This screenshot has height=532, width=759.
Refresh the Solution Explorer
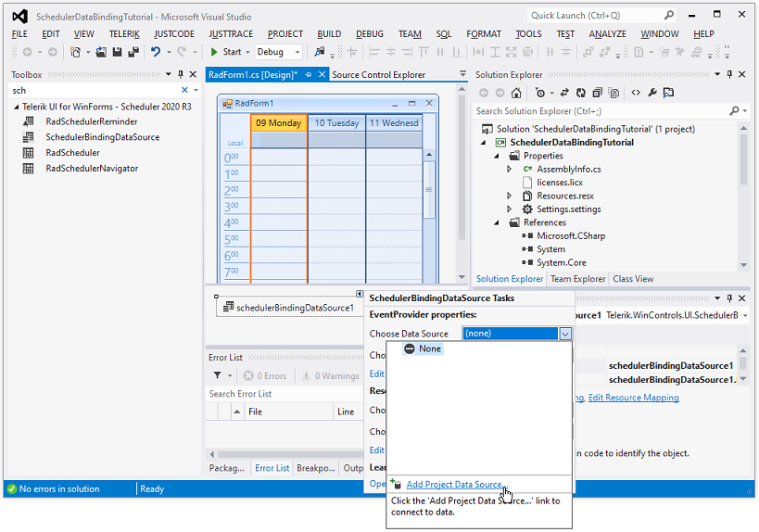581,93
